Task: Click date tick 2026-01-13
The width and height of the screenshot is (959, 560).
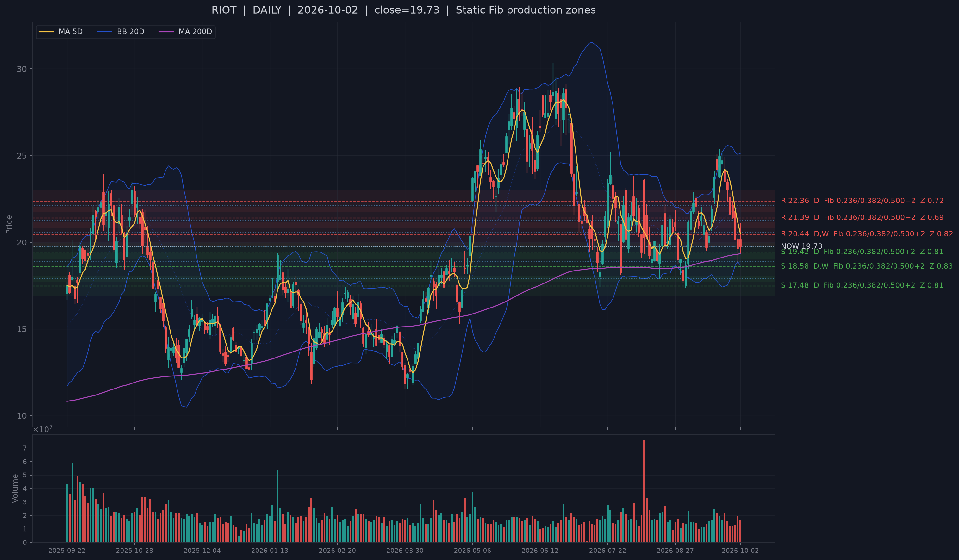Action: (270, 551)
